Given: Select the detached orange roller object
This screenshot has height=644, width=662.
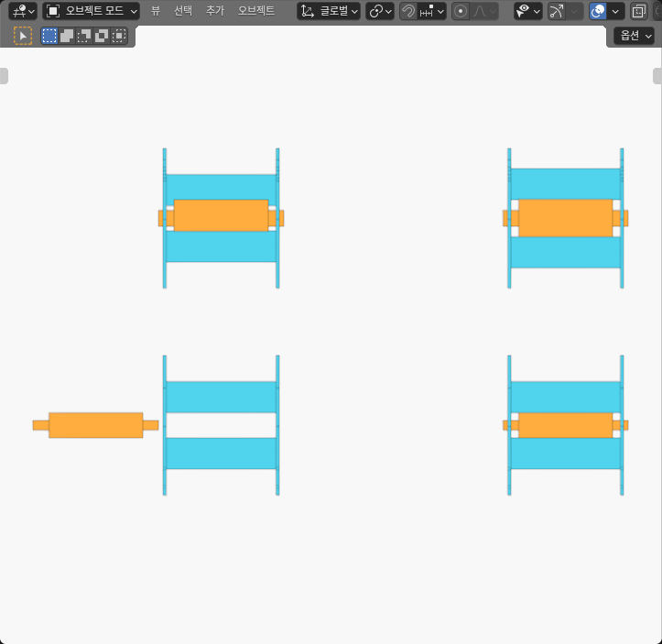Looking at the screenshot, I should pos(96,425).
